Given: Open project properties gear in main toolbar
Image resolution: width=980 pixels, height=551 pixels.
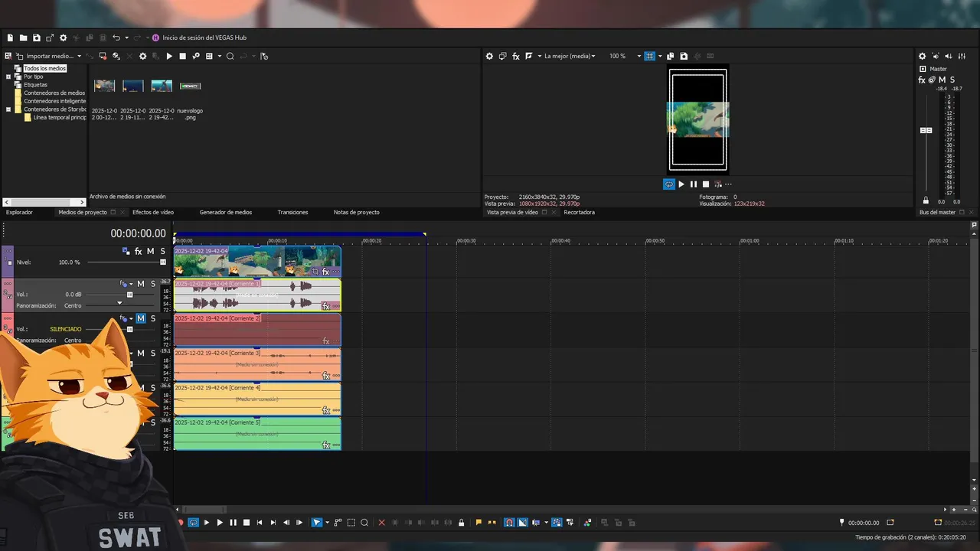Looking at the screenshot, I should (x=64, y=37).
